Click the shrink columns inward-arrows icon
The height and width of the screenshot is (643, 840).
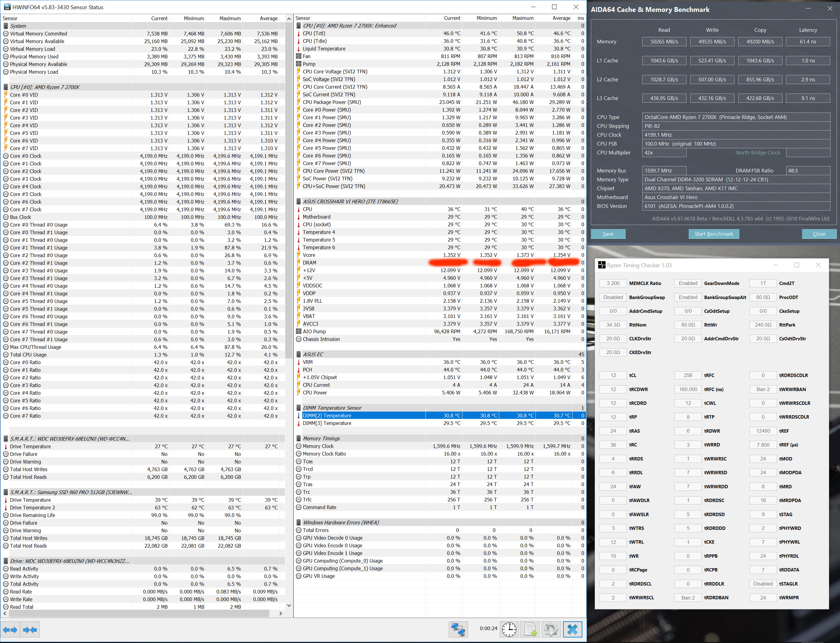(x=30, y=630)
